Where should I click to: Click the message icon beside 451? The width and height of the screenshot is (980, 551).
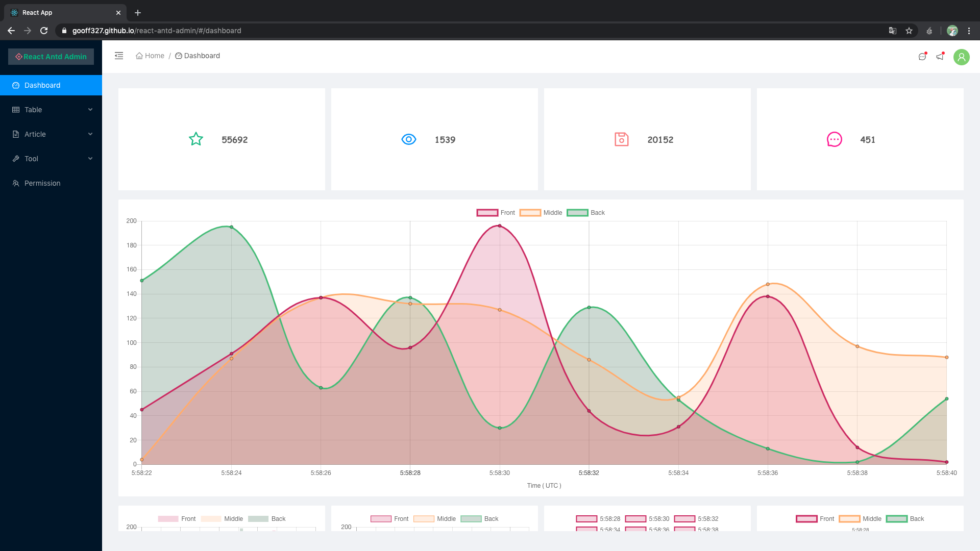[834, 139]
